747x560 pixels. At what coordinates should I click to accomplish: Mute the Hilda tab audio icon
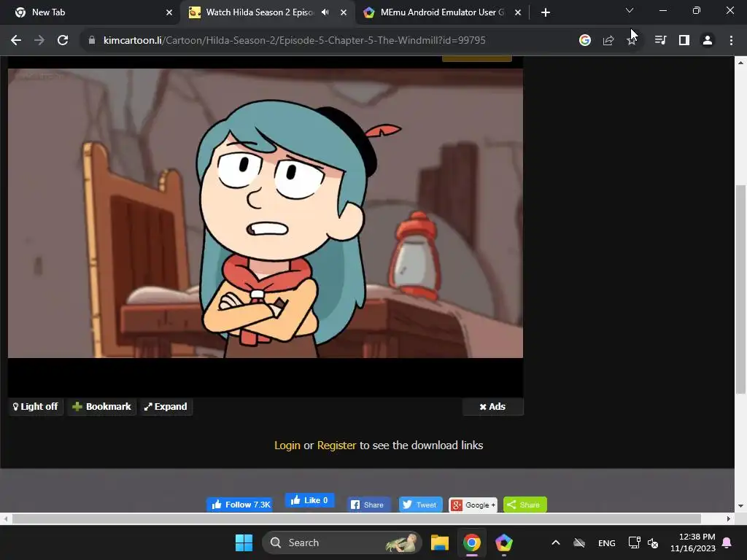pyautogui.click(x=325, y=12)
